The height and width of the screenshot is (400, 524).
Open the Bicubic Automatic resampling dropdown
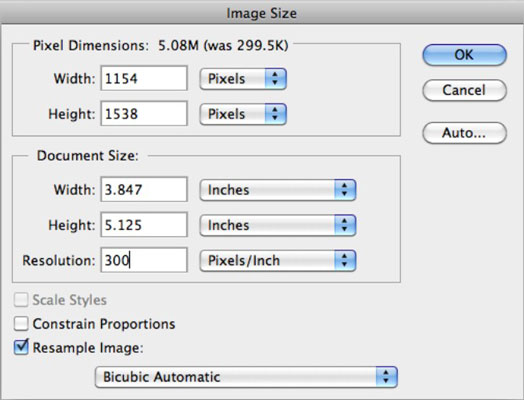point(246,377)
